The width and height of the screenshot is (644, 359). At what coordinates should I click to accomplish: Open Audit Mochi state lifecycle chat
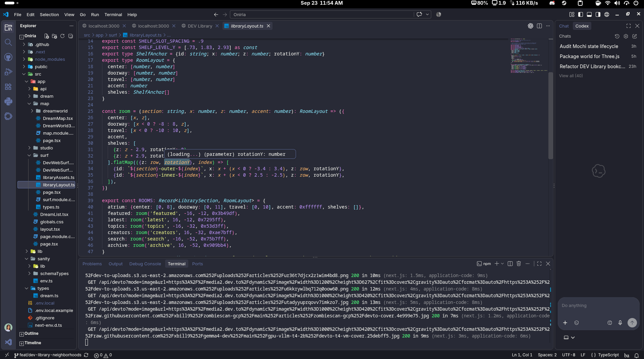597,46
